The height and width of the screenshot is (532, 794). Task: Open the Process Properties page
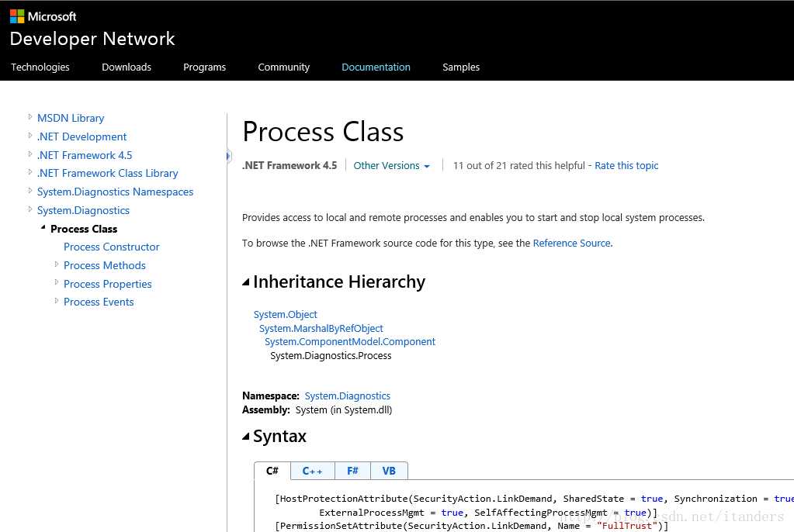point(107,284)
